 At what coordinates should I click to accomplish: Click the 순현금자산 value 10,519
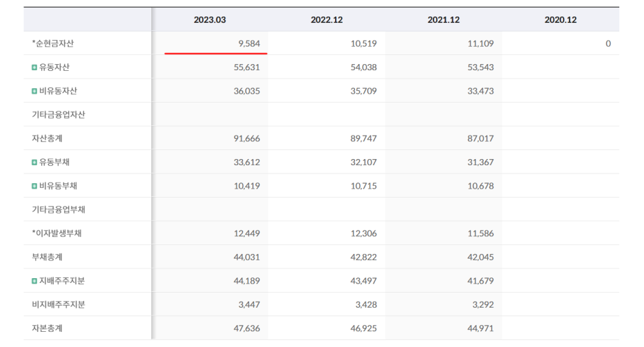point(363,43)
